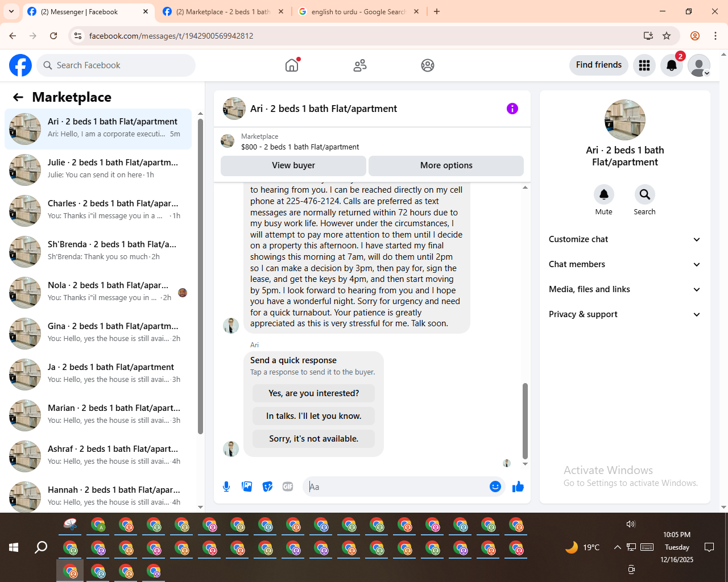Open the Facebook home logo
728x582 pixels.
[20, 65]
